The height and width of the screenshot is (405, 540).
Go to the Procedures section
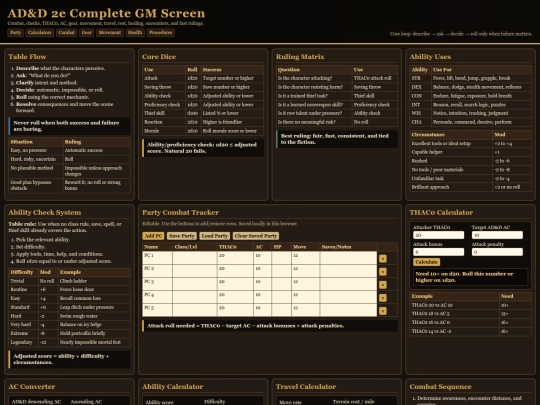pos(161,33)
